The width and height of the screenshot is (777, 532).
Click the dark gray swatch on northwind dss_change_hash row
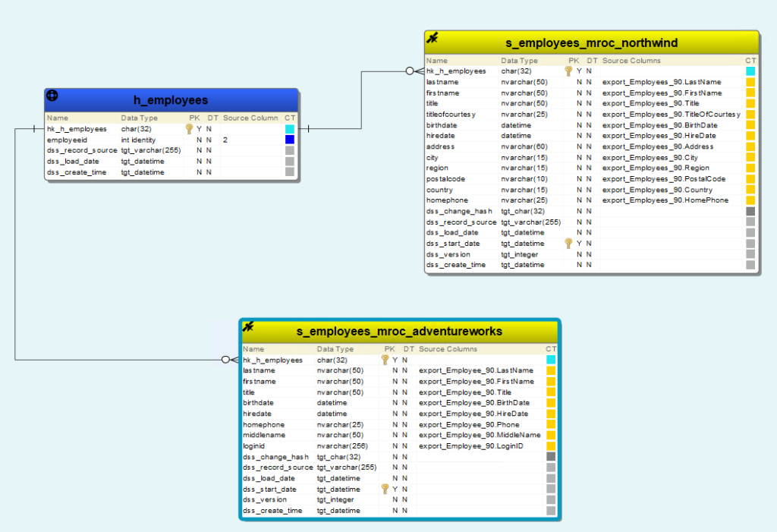pyautogui.click(x=750, y=211)
